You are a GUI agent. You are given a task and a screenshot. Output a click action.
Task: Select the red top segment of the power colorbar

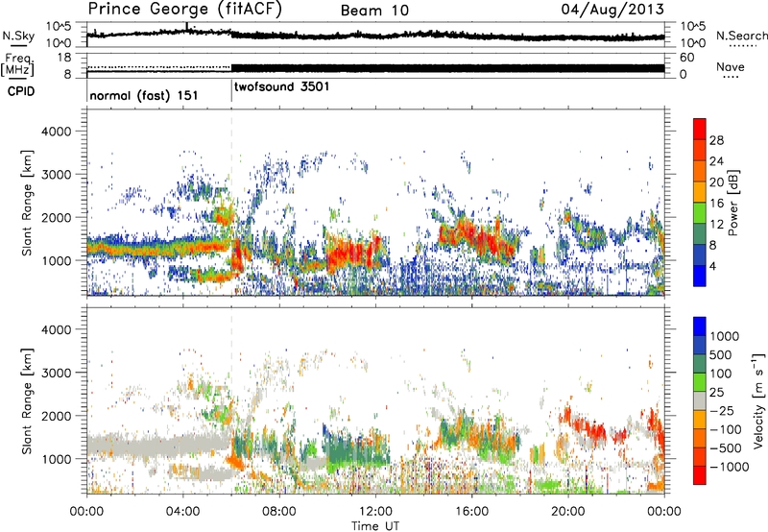click(x=700, y=130)
